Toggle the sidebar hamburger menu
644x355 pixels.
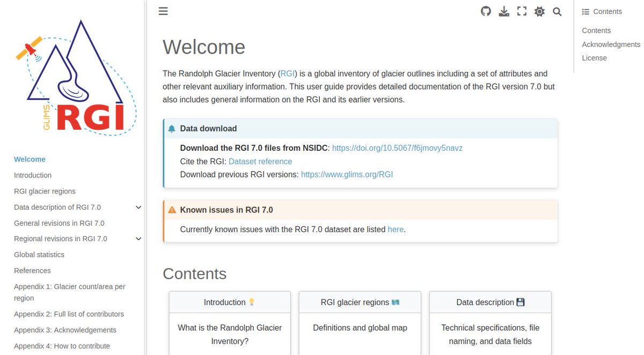[x=163, y=11]
